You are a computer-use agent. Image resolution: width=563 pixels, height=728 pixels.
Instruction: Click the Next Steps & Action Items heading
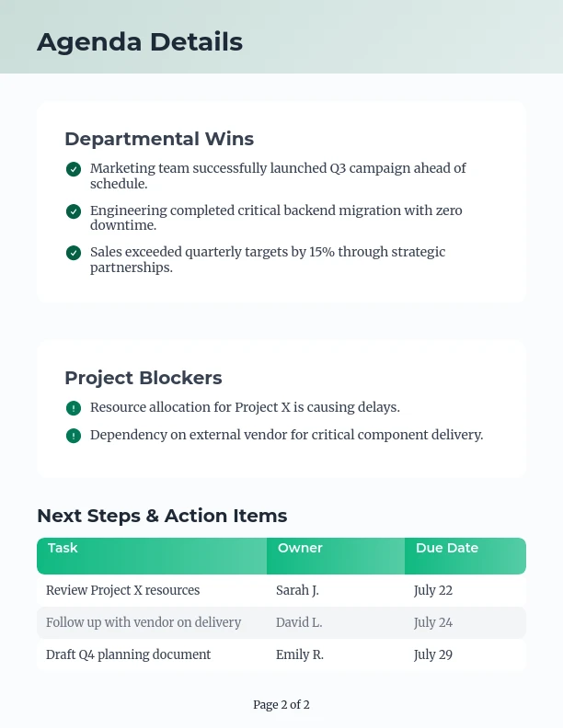click(x=162, y=516)
